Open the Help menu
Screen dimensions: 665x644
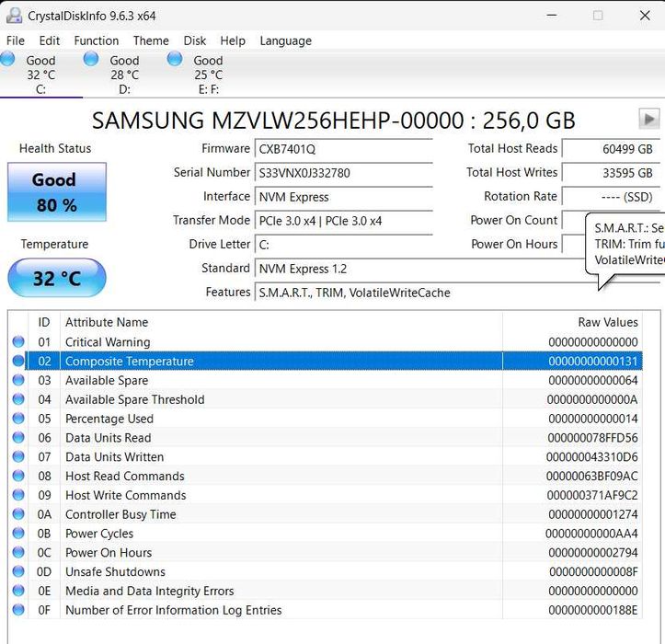coord(233,40)
